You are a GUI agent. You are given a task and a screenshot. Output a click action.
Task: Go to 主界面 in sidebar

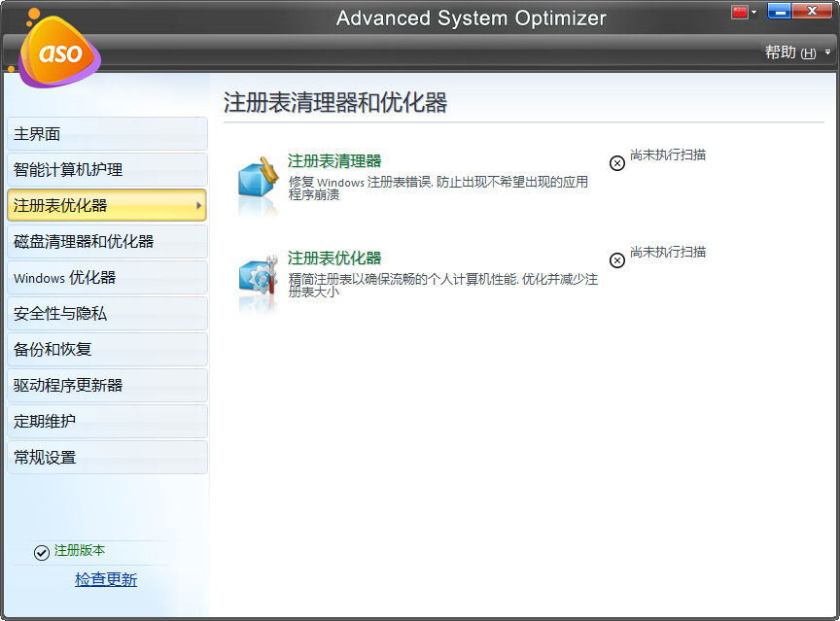107,134
